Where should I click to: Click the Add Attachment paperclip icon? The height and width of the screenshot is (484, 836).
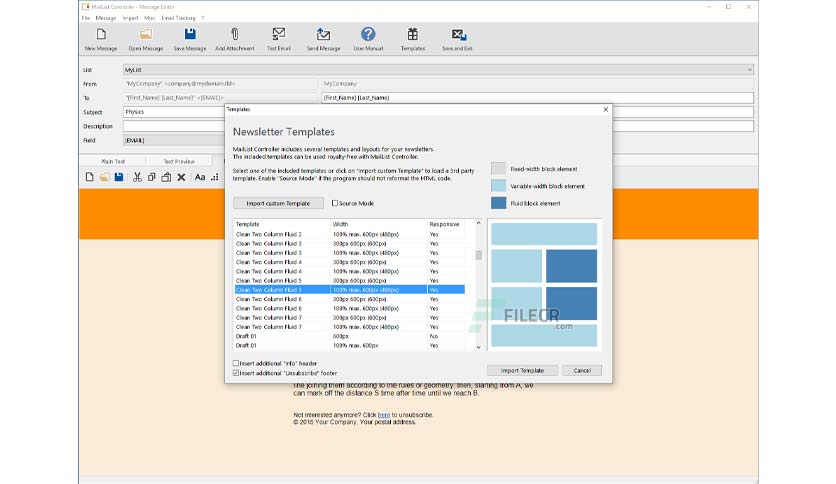(x=235, y=35)
